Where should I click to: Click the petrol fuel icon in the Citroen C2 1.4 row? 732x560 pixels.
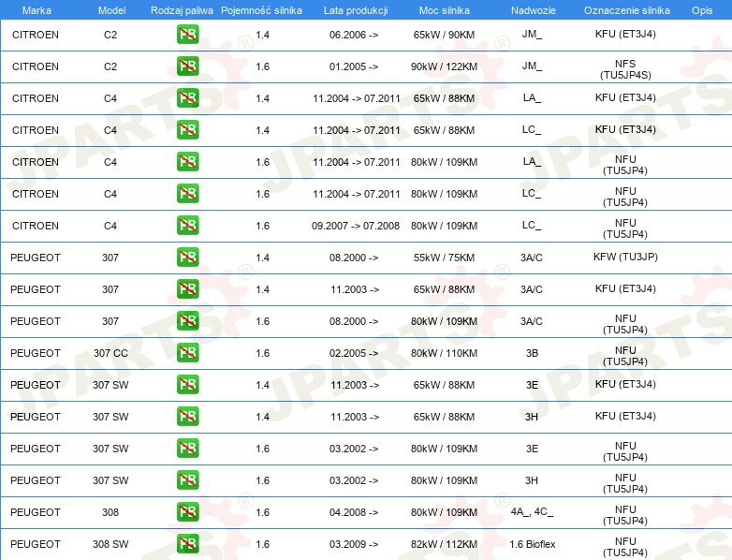pos(187,35)
